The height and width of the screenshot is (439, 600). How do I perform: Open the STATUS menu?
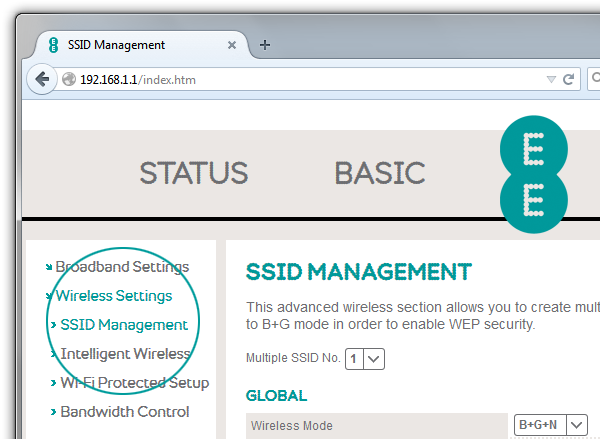(x=194, y=173)
